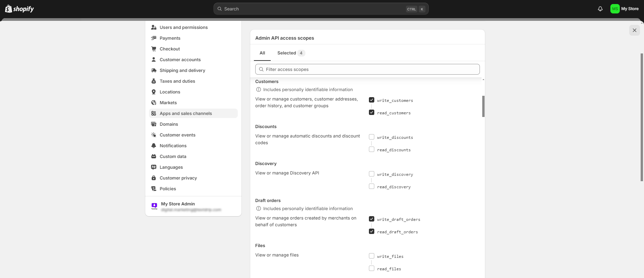Viewport: 644px width, 278px height.
Task: Click the Markets globe icon
Action: [x=154, y=103]
